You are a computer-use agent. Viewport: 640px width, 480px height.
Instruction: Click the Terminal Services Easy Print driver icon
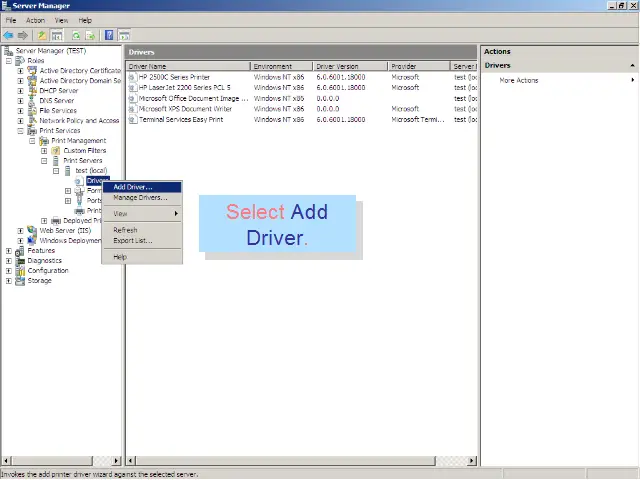coord(133,120)
